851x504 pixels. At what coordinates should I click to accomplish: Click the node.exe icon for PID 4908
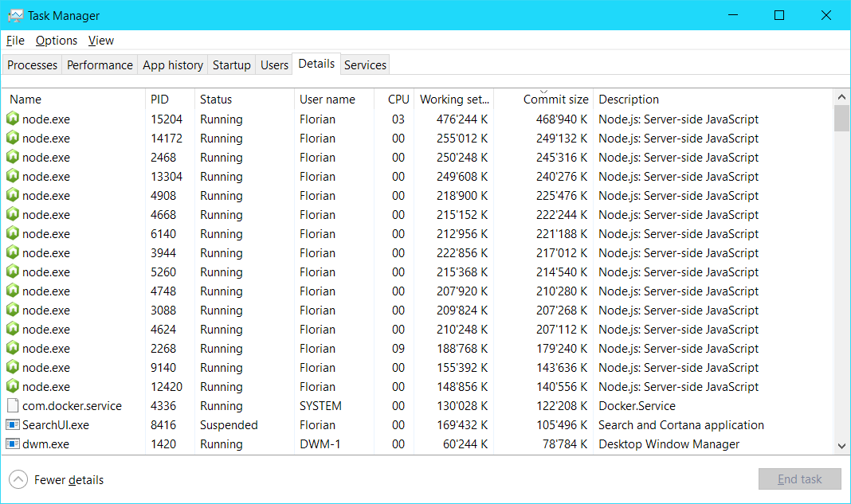tap(13, 196)
